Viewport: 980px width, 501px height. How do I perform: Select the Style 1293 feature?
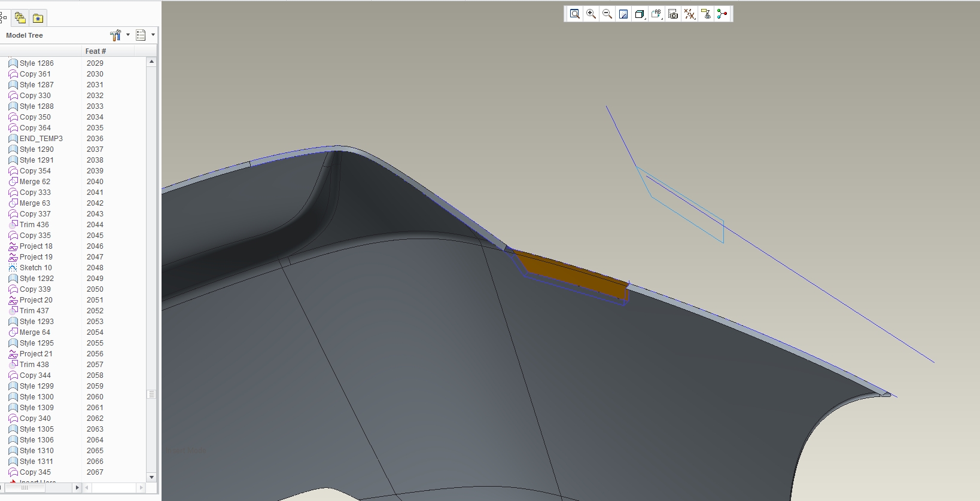[36, 322]
